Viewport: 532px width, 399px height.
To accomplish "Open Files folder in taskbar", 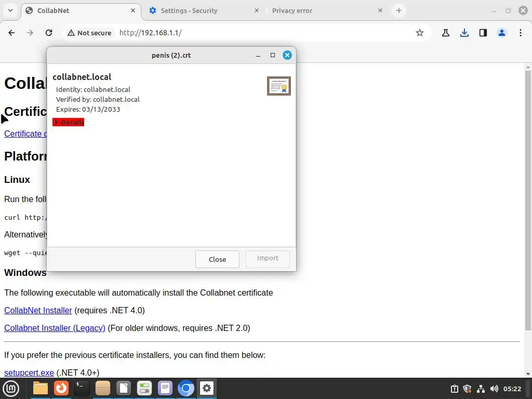I will click(41, 389).
